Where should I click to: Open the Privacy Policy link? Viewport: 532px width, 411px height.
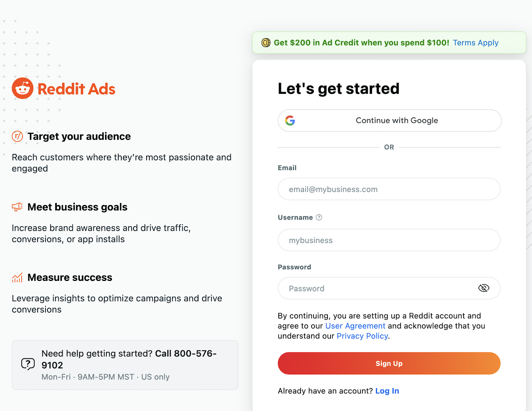point(362,336)
